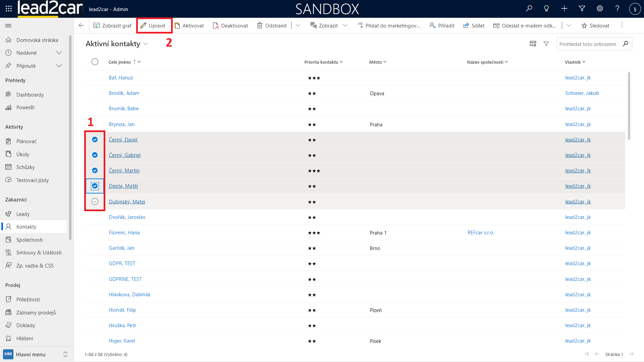Click the lightbulb assistant icon
644x362 pixels.
click(x=546, y=9)
